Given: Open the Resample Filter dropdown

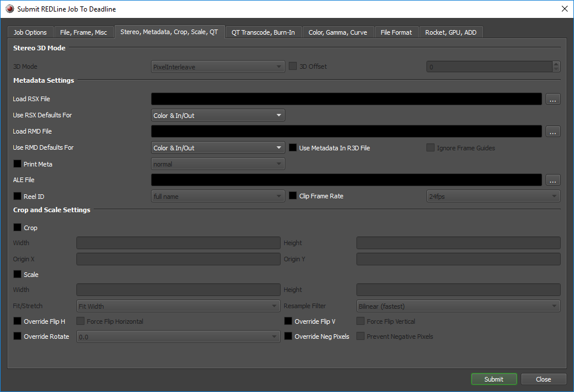Looking at the screenshot, I should (458, 306).
